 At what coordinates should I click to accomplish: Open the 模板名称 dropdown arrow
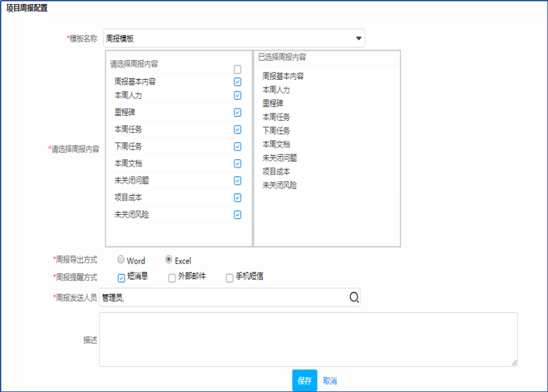click(x=358, y=39)
